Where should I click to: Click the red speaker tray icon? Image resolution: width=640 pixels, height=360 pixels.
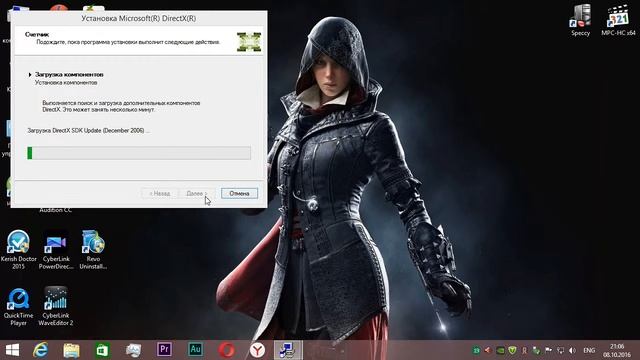[488, 350]
